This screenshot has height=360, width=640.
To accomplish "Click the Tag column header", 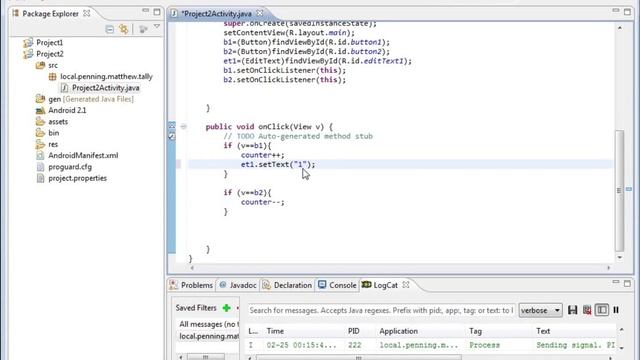I will point(475,331).
